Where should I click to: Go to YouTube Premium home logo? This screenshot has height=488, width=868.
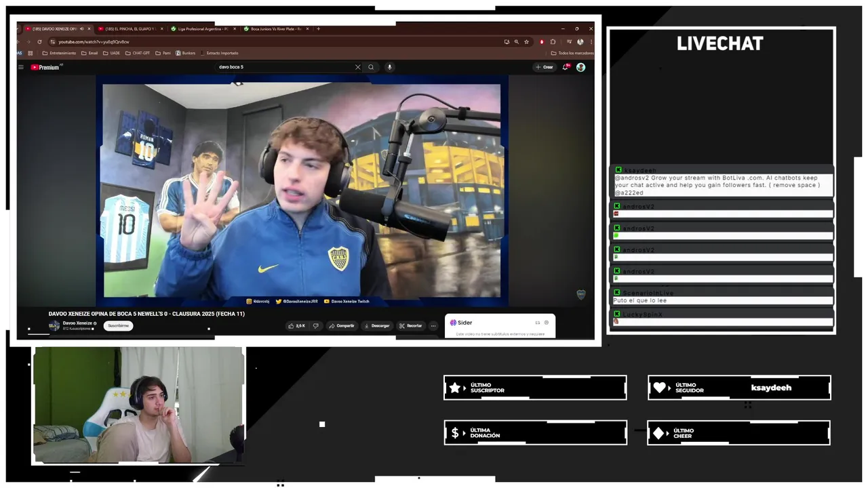(46, 67)
